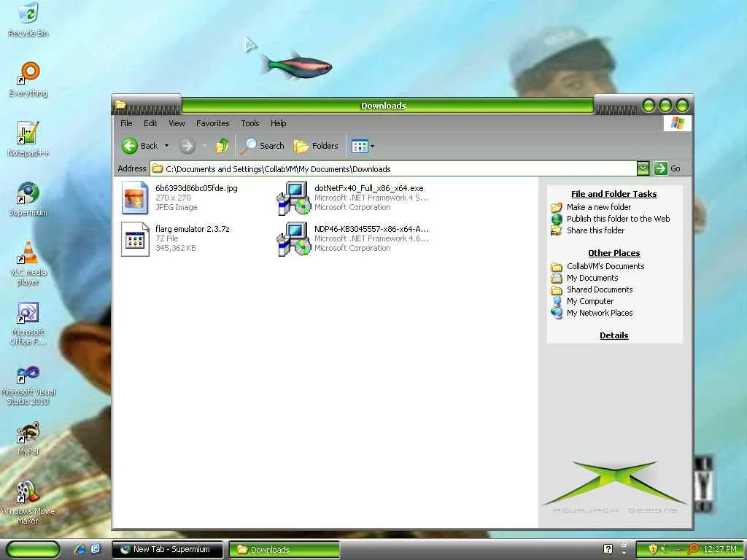Click the Forward arrow in the toolbar
This screenshot has height=560, width=747.
[187, 146]
